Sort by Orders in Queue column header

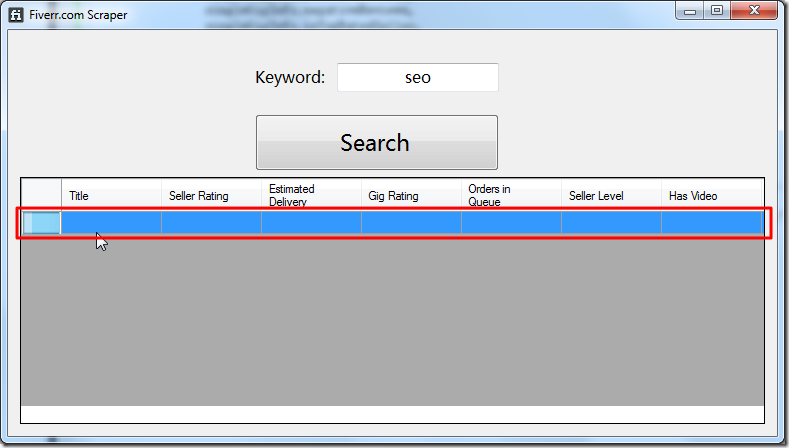pos(510,195)
